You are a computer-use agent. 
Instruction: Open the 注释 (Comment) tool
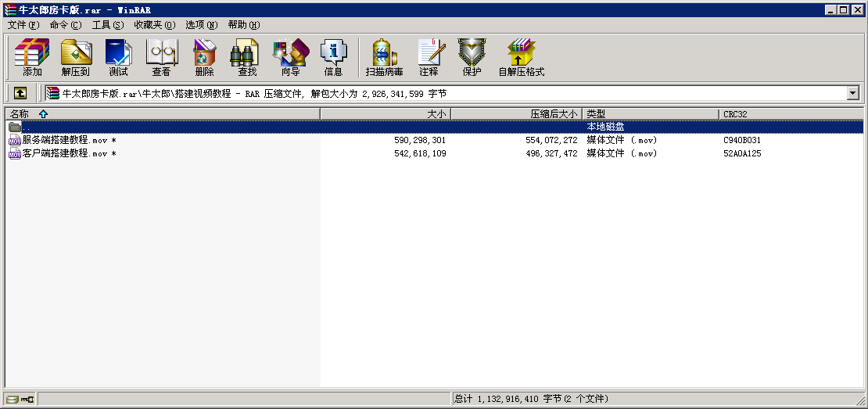pyautogui.click(x=429, y=57)
